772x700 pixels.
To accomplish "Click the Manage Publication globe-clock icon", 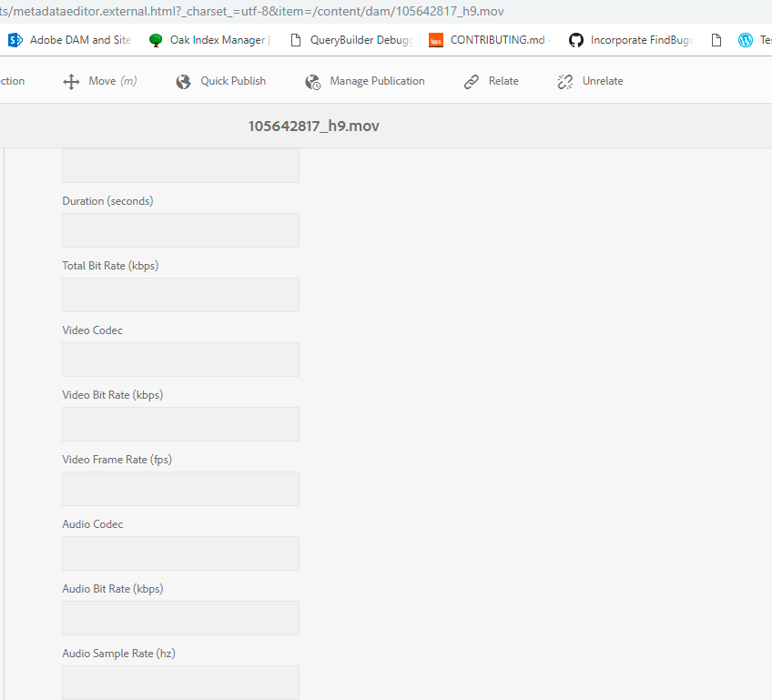I will (x=312, y=82).
